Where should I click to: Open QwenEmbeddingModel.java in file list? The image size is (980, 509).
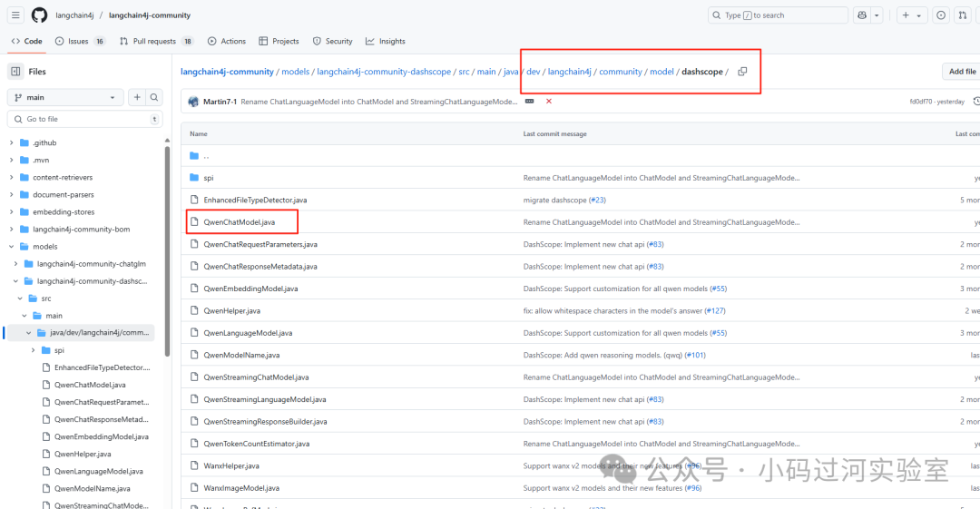pyautogui.click(x=250, y=289)
